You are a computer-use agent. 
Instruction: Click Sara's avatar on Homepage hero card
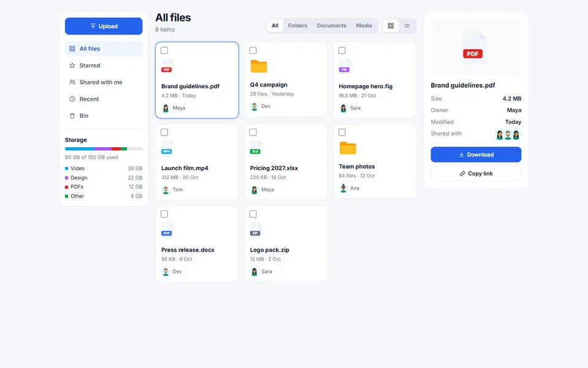click(343, 108)
